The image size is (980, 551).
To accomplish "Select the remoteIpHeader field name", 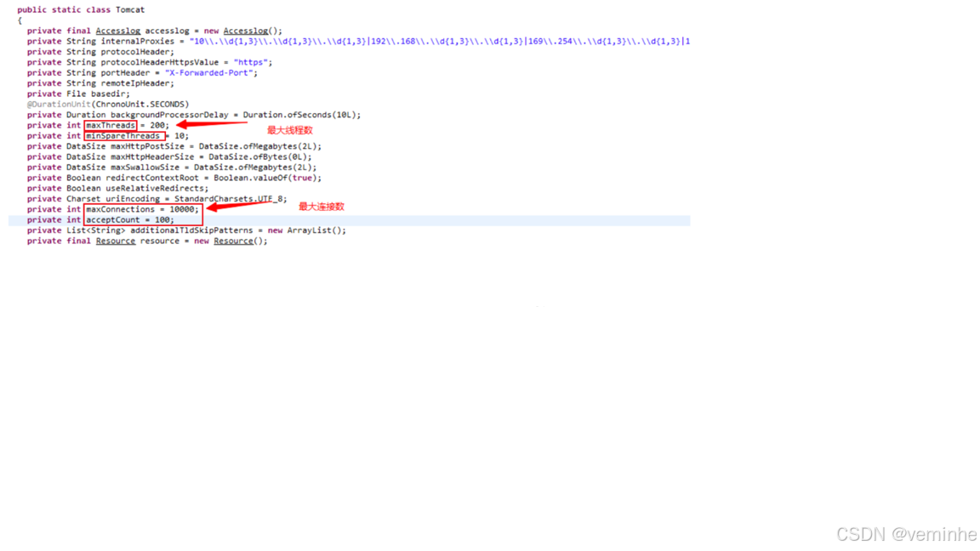I will (135, 83).
